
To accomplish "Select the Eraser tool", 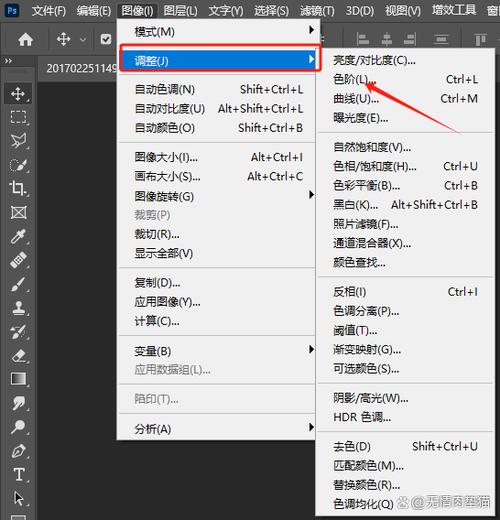I will tap(19, 356).
